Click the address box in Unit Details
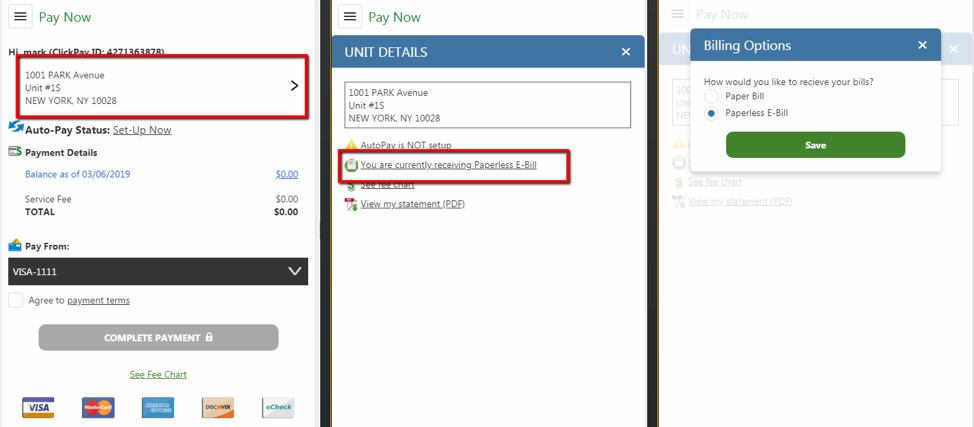The width and height of the screenshot is (974, 427). 488,105
